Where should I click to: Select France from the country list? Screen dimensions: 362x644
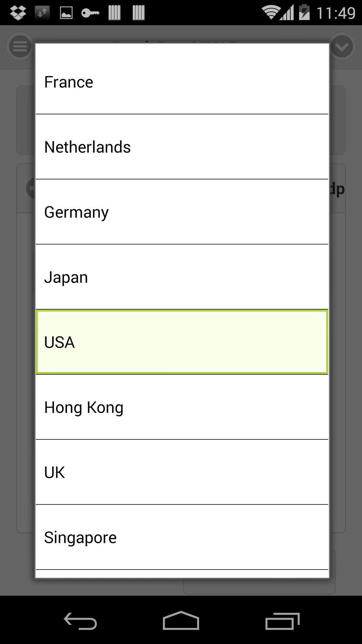click(x=182, y=82)
